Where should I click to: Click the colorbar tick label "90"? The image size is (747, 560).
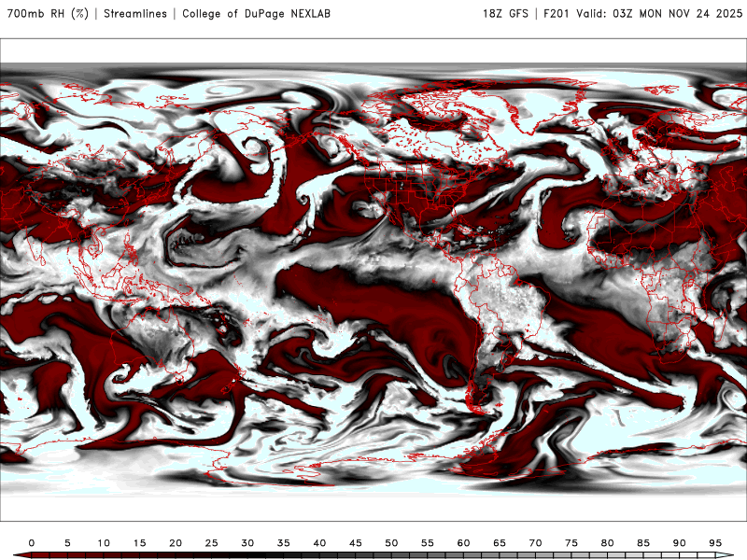tap(680, 543)
